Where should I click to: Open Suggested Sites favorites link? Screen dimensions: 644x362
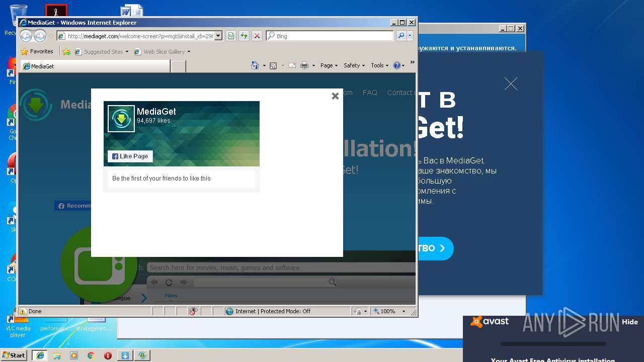tap(102, 51)
